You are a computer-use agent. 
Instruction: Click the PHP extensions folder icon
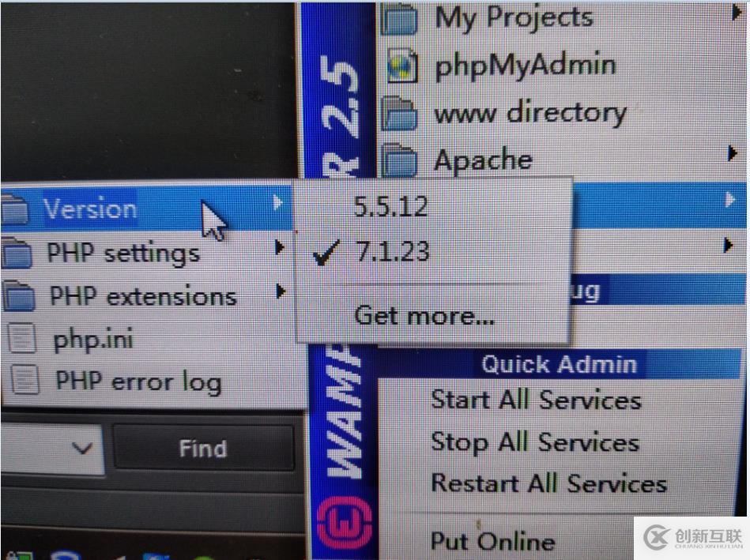(18, 295)
